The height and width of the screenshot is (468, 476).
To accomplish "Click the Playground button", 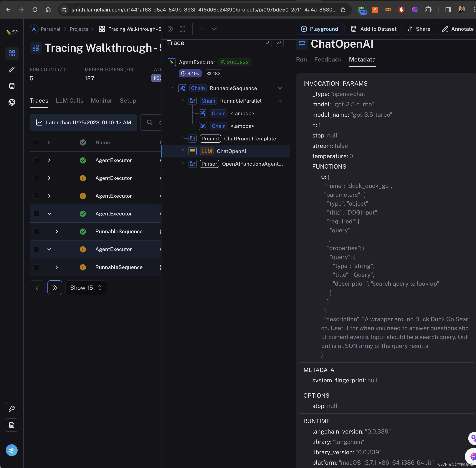I will tap(319, 29).
